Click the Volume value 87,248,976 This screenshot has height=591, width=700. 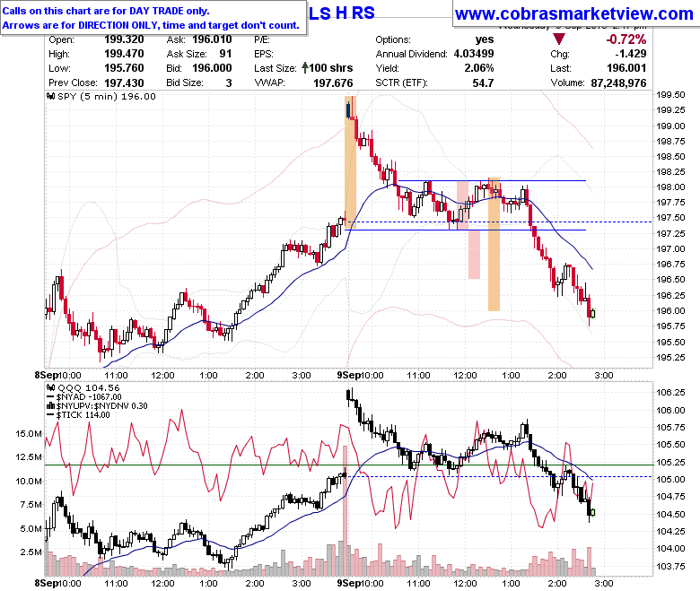tap(618, 83)
